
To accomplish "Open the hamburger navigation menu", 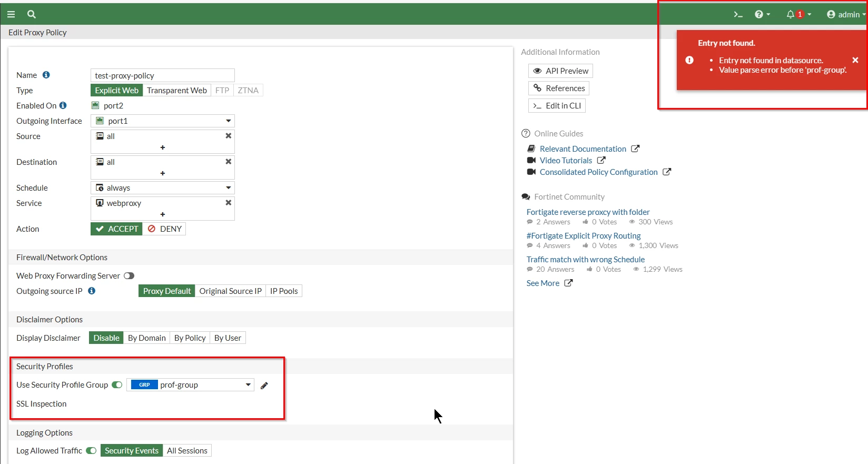I will pyautogui.click(x=11, y=14).
